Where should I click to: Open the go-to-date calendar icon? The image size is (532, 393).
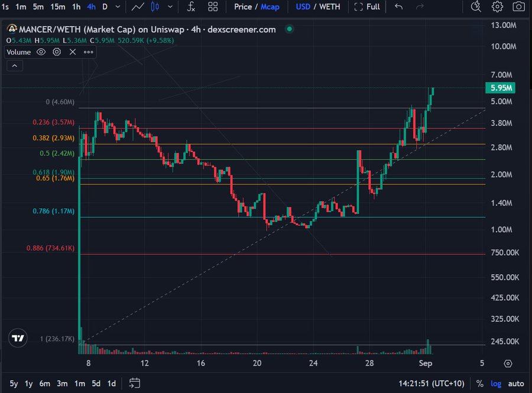click(x=135, y=383)
